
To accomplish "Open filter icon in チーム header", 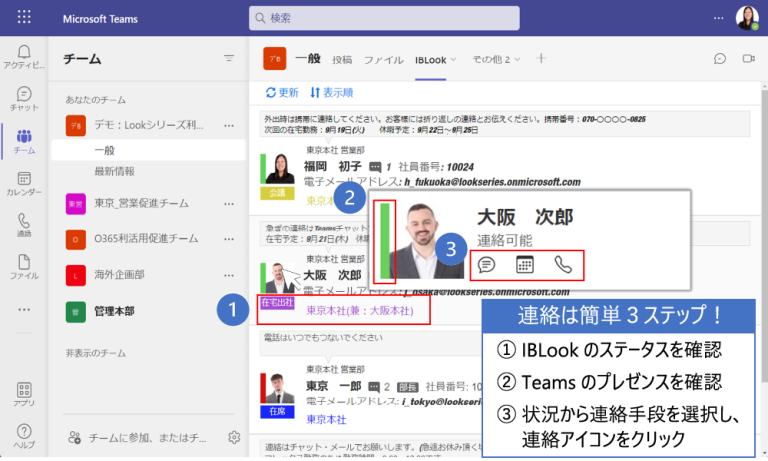I will [x=229, y=59].
